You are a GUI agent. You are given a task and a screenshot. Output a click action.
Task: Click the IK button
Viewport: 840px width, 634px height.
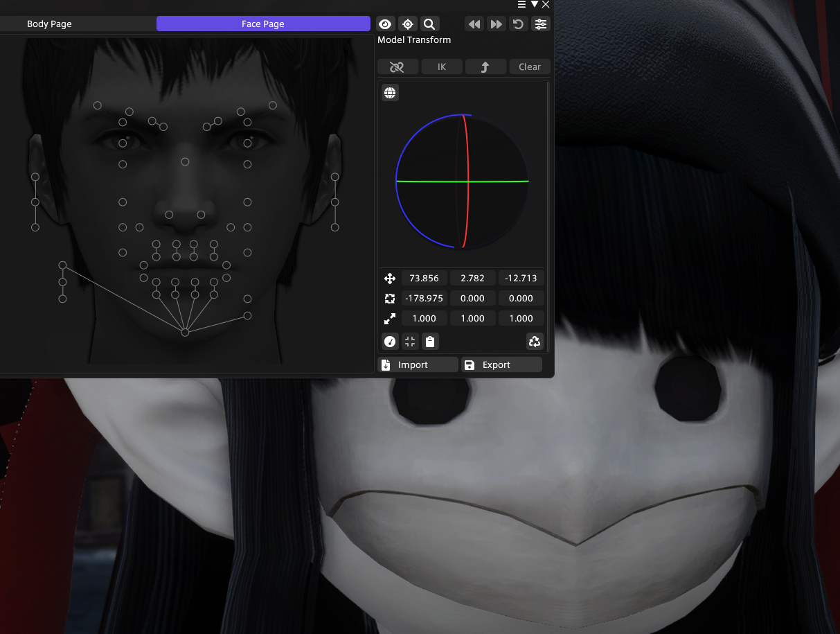coord(442,67)
